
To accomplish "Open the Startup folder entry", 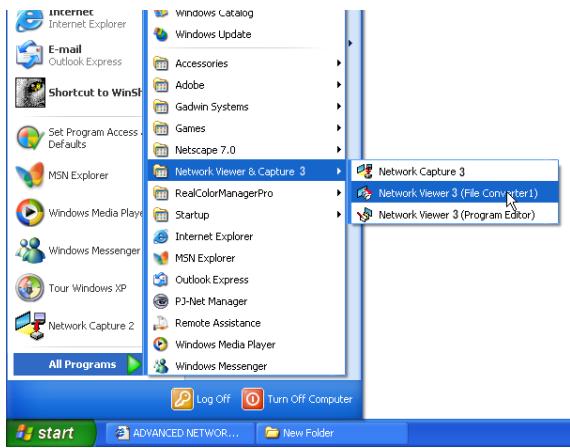I will (x=246, y=215).
